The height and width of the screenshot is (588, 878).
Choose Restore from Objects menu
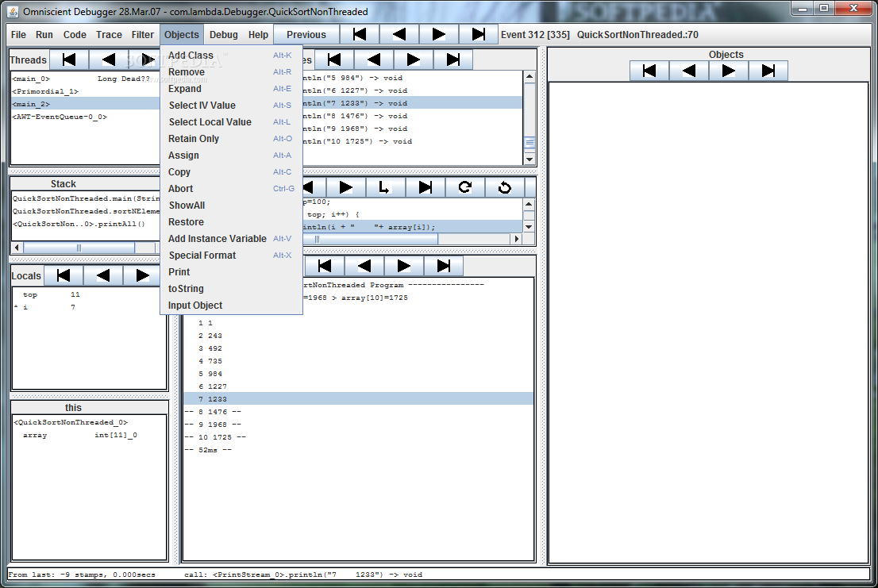pos(231,222)
